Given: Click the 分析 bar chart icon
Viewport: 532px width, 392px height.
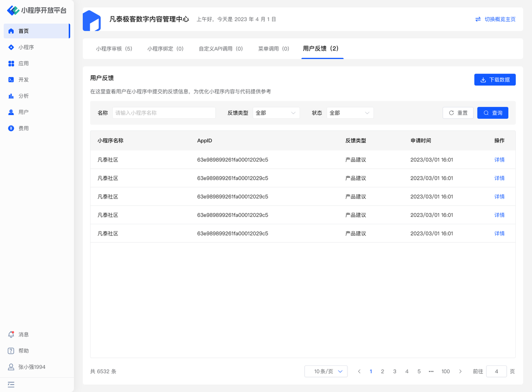Looking at the screenshot, I should tap(11, 96).
